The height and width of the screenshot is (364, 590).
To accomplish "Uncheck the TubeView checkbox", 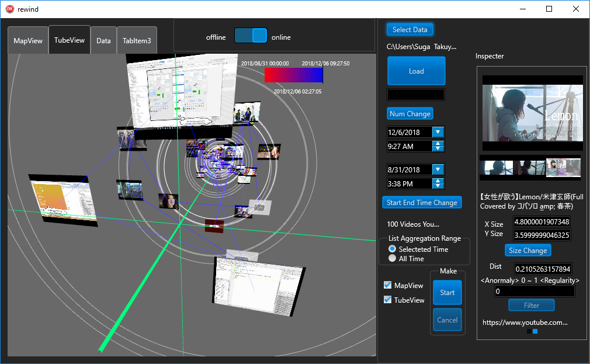I will 387,300.
